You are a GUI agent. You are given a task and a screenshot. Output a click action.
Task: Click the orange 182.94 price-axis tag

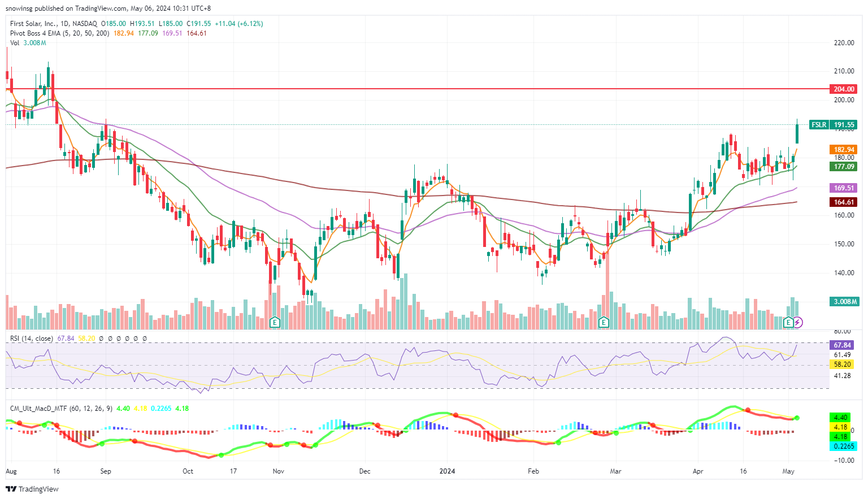click(844, 150)
